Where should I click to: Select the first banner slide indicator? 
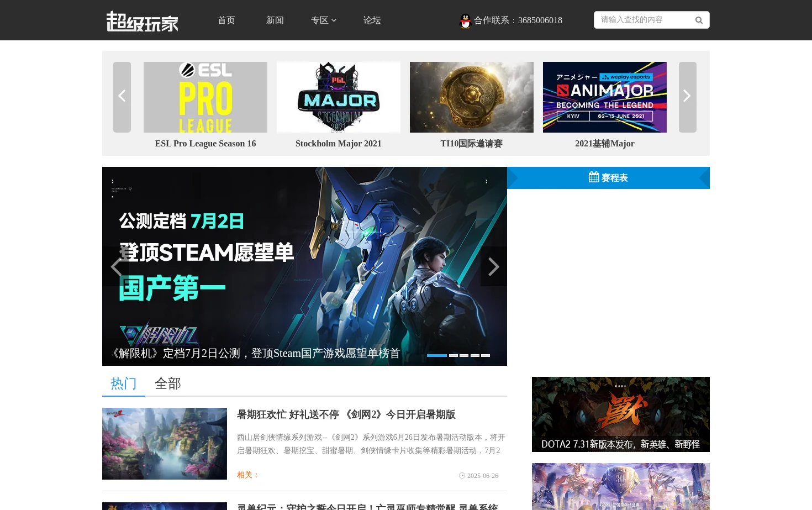coord(437,355)
